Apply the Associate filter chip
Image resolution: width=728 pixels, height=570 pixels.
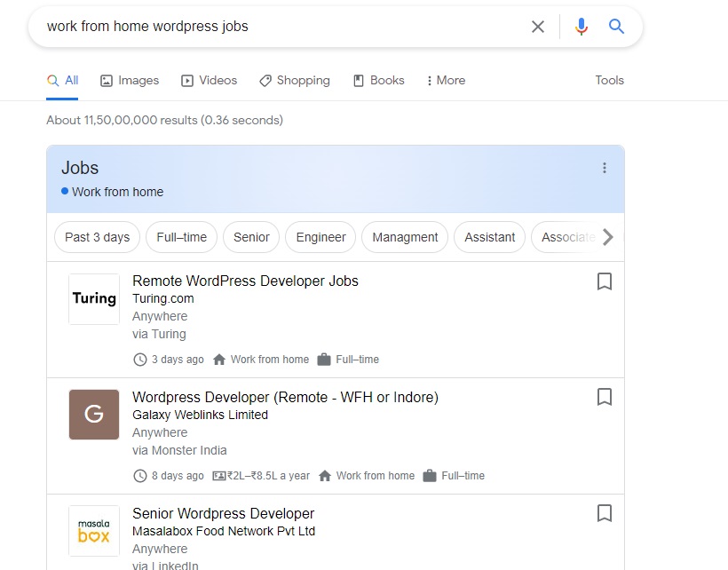pyautogui.click(x=568, y=237)
